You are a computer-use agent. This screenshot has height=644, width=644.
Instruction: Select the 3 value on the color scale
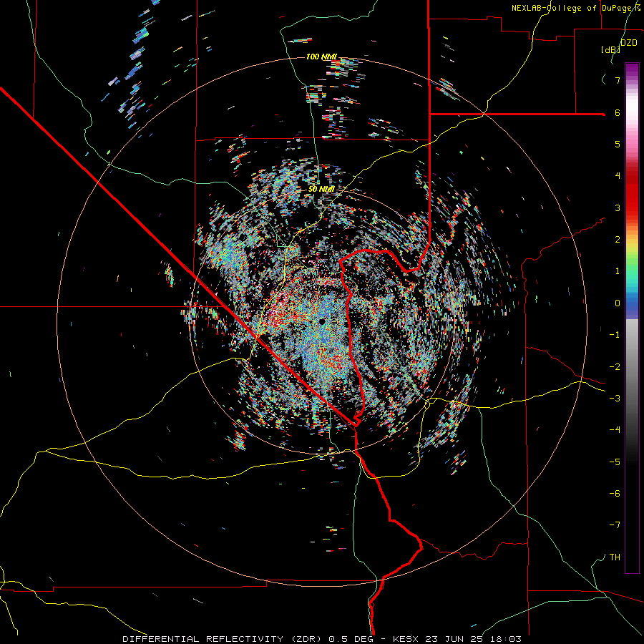coord(618,208)
